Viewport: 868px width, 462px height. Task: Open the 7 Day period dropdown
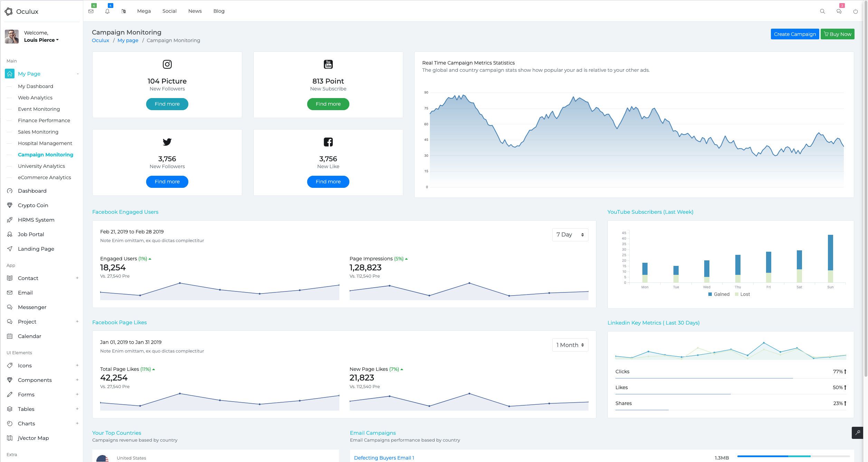click(570, 235)
